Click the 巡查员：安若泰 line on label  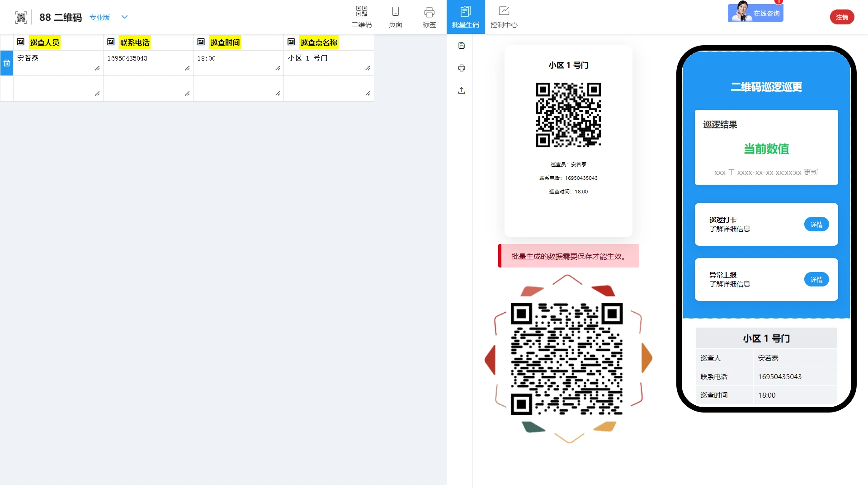pyautogui.click(x=568, y=164)
